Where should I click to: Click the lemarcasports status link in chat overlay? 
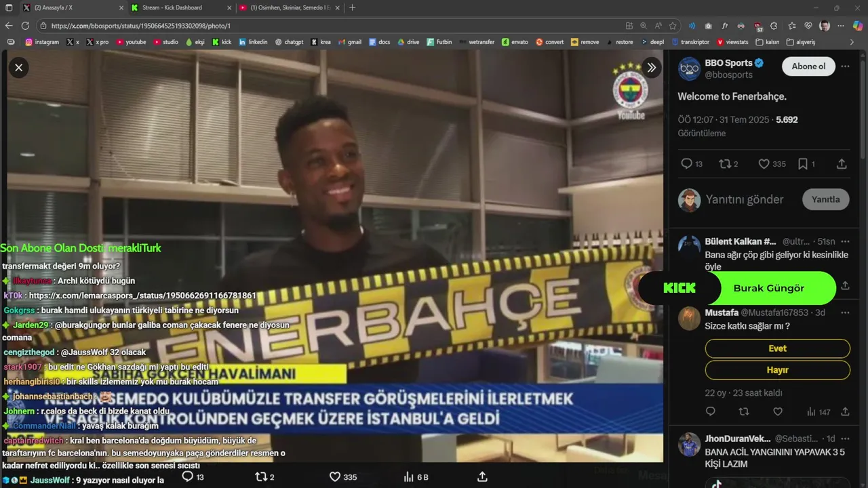click(141, 296)
